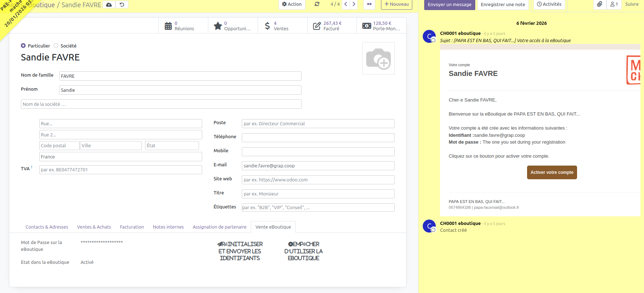Click into the Téléphone input field
This screenshot has height=293, width=644.
point(318,138)
